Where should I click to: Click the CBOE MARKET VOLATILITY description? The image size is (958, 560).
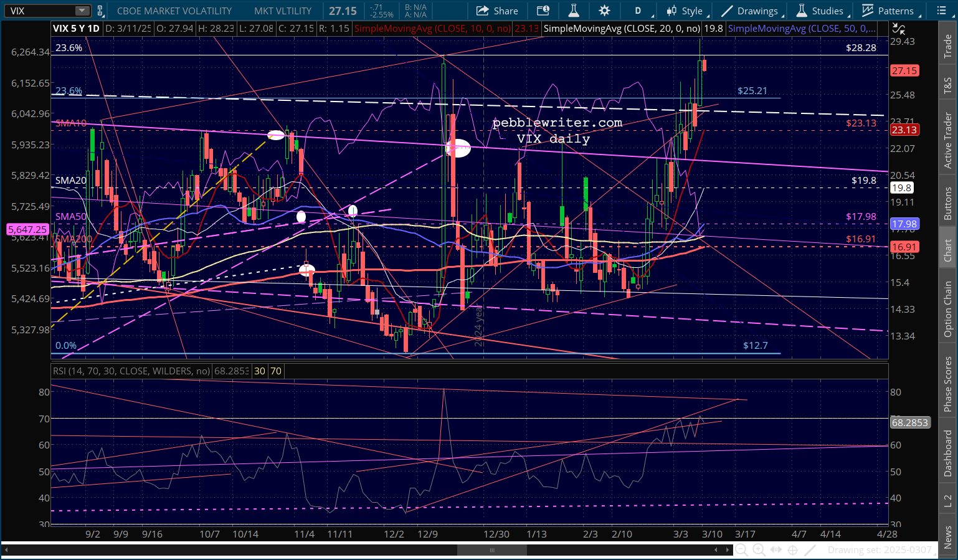[x=174, y=11]
